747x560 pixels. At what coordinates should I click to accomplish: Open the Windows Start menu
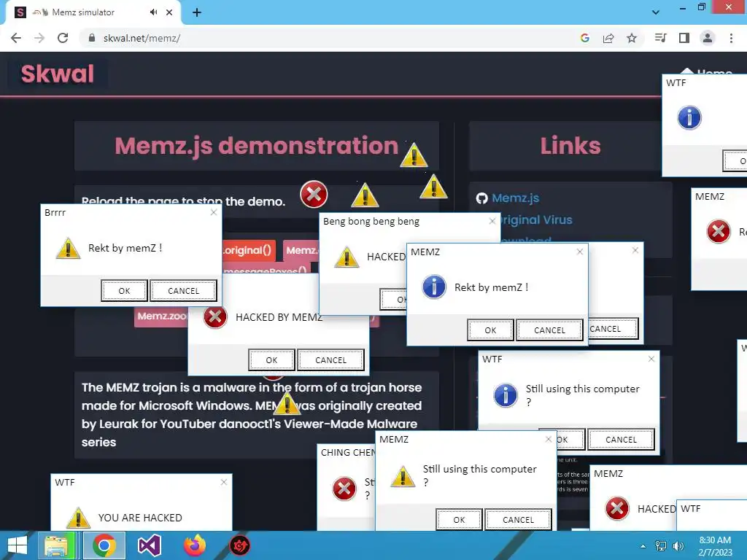pyautogui.click(x=18, y=545)
